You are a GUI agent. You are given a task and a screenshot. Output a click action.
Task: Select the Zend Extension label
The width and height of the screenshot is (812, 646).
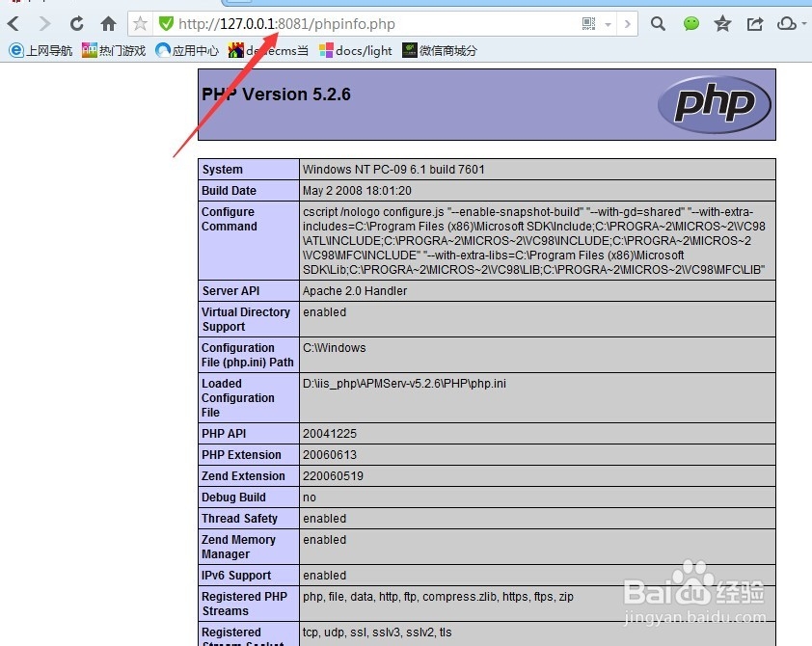[243, 476]
